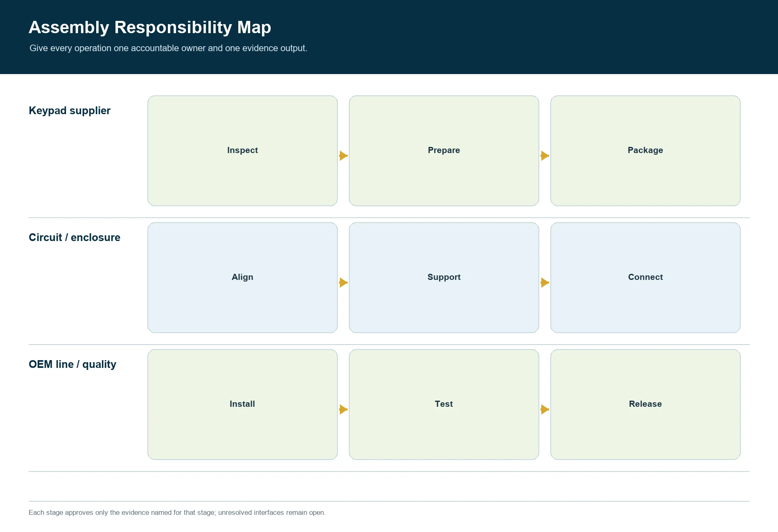Click the Test stage card
This screenshot has height=532, width=778.
pyautogui.click(x=444, y=404)
